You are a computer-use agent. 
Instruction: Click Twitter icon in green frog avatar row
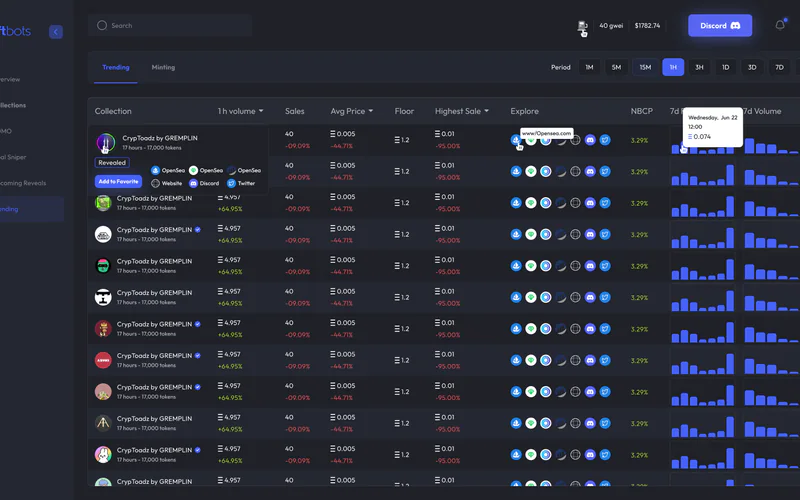coord(605,203)
